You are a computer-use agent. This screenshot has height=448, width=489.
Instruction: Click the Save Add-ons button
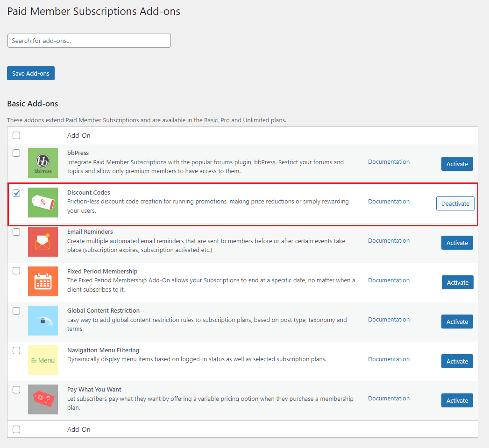31,73
